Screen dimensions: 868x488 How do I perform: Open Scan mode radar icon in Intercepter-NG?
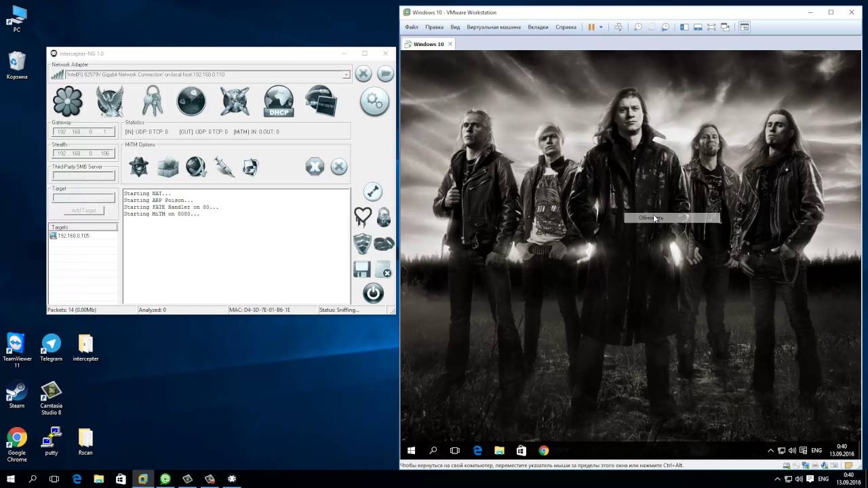click(191, 102)
